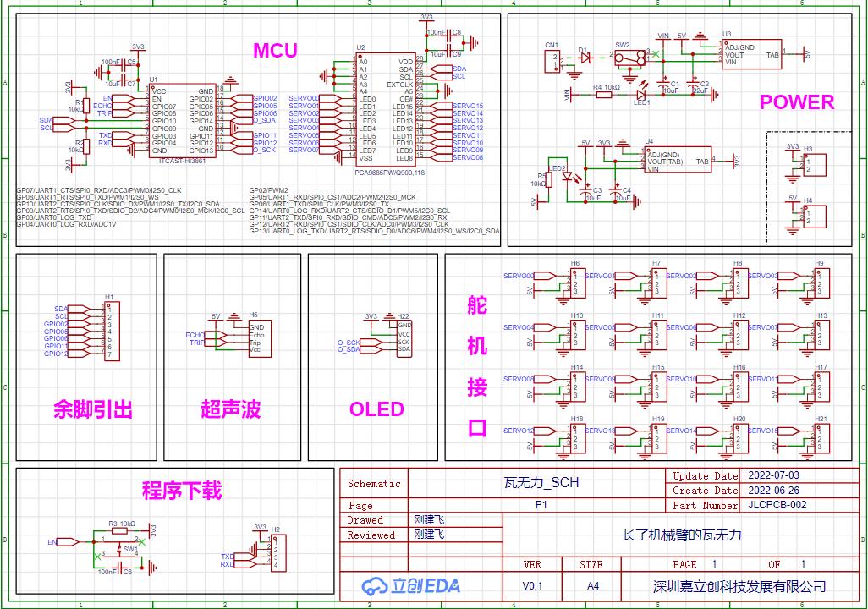
Task: Click the R4 10kΩ resistor
Action: (604, 95)
